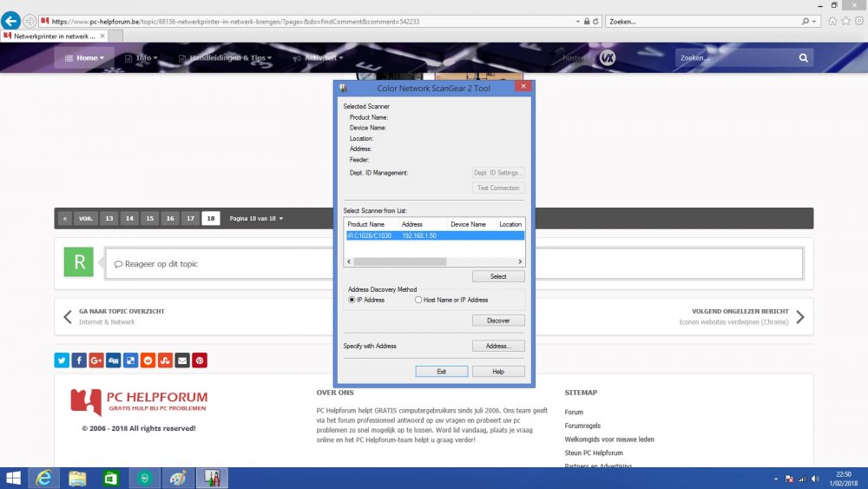Click the browser forward arrow button

pyautogui.click(x=30, y=21)
